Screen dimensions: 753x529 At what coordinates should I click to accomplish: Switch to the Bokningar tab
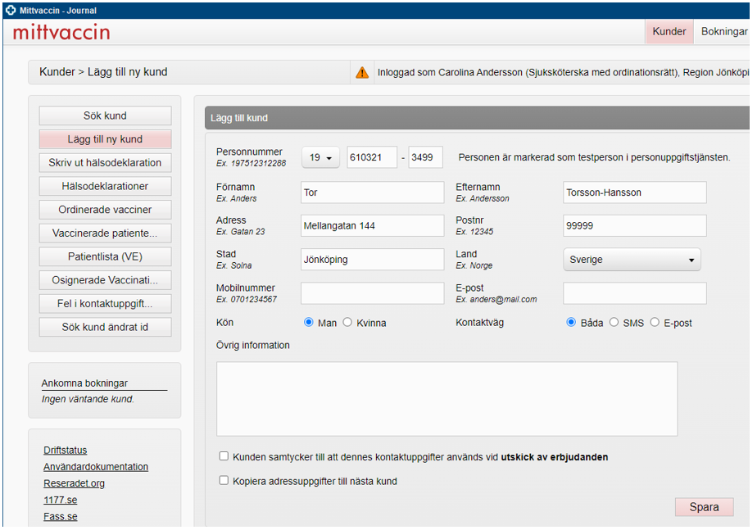tap(724, 32)
